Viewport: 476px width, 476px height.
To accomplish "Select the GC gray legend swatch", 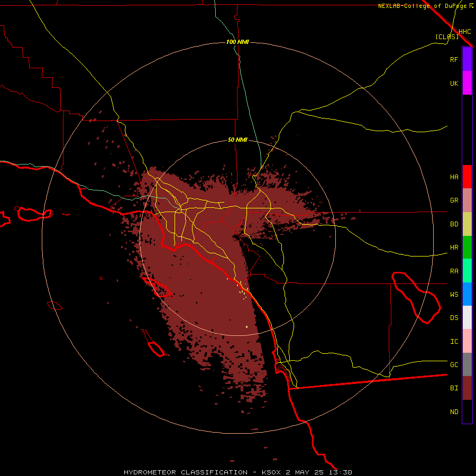I will [x=467, y=364].
